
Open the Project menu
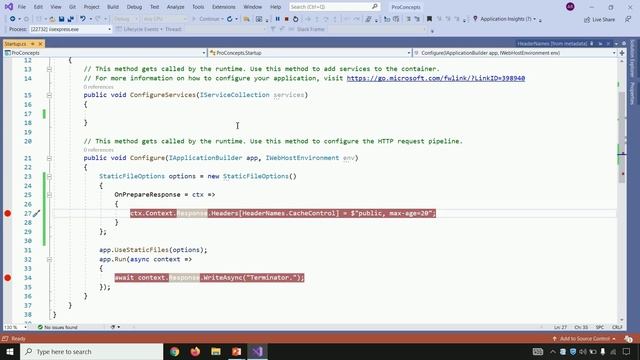click(91, 7)
